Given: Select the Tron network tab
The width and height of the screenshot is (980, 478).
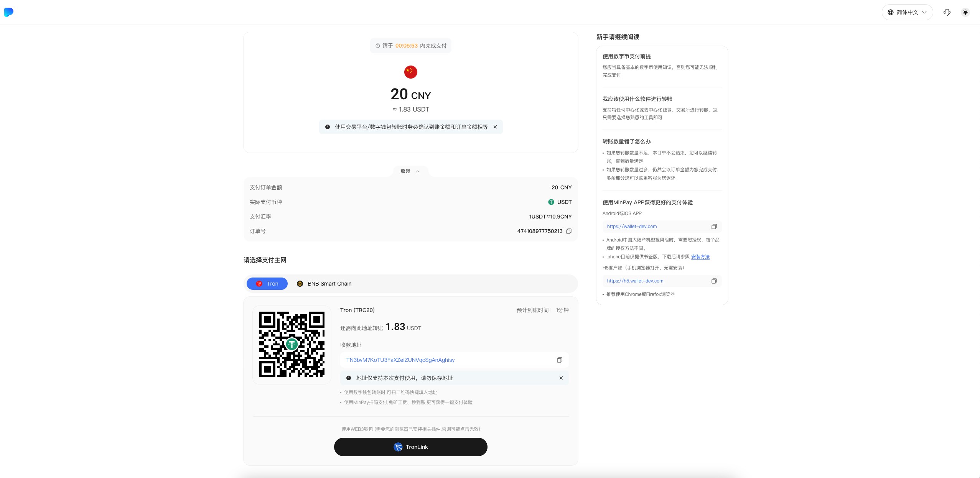Looking at the screenshot, I should (267, 284).
